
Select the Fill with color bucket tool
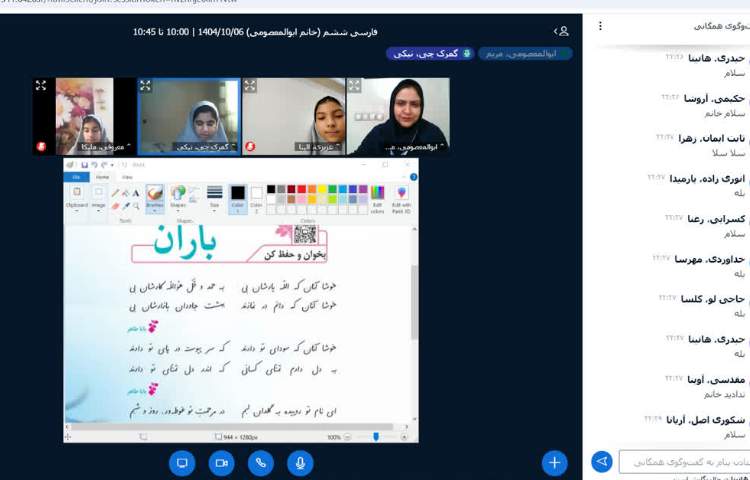point(126,193)
